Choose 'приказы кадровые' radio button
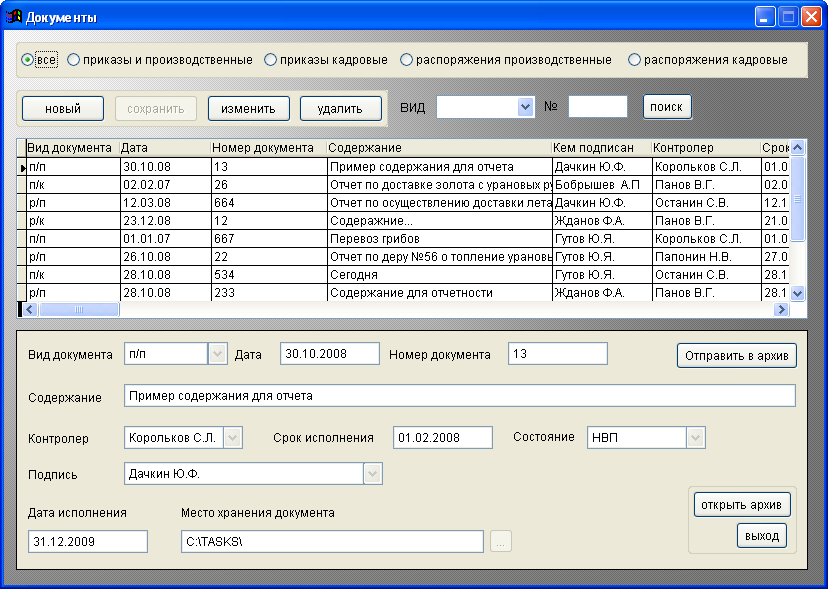828x589 pixels. (270, 60)
